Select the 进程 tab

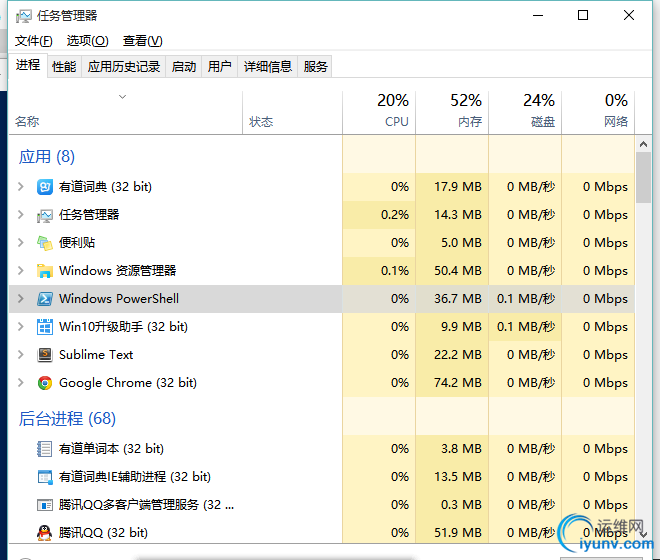coord(28,65)
